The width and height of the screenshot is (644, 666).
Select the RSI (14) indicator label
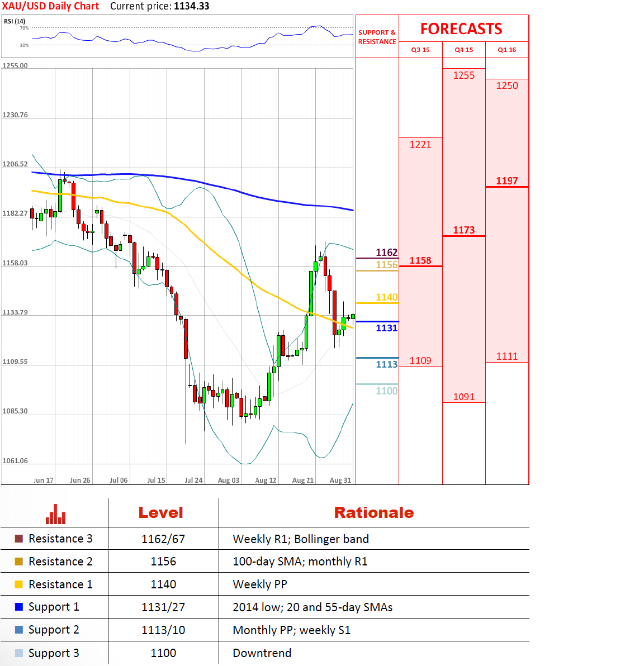coord(15,21)
